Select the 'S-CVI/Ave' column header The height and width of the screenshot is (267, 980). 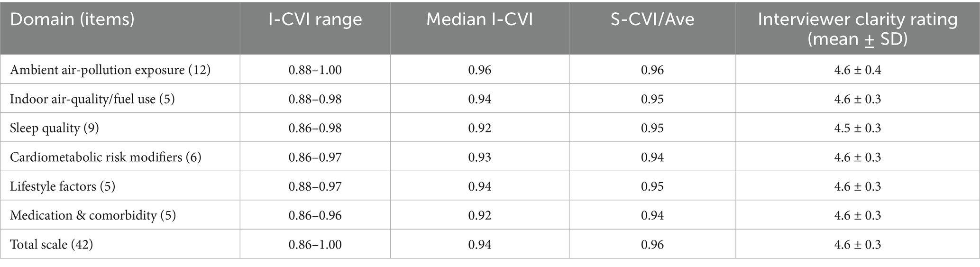point(652,20)
